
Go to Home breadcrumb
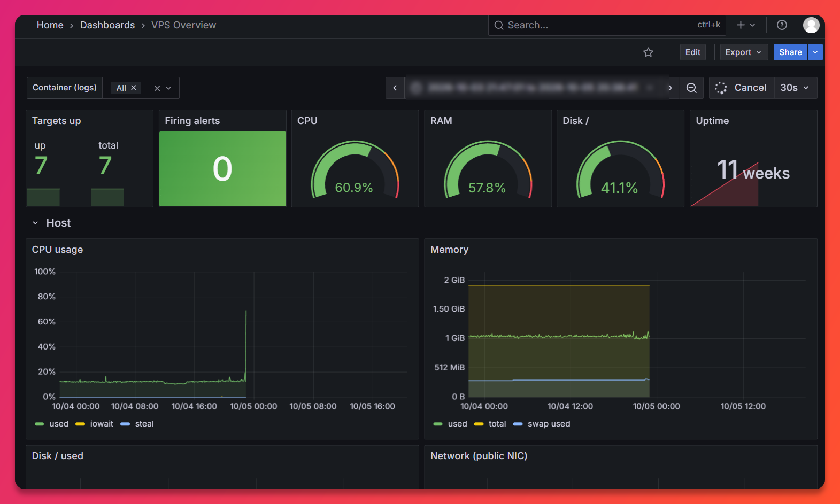[50, 25]
